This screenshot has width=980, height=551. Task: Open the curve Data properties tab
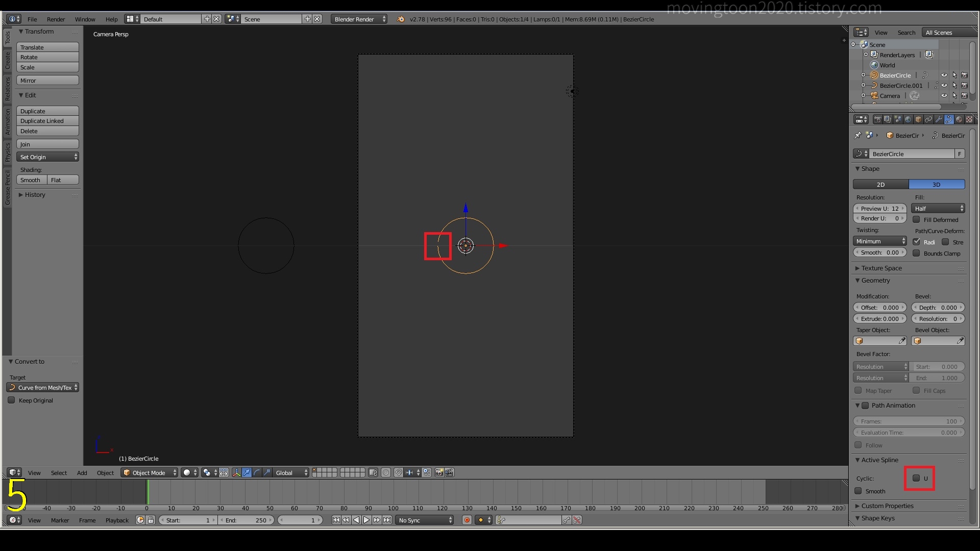(x=949, y=119)
